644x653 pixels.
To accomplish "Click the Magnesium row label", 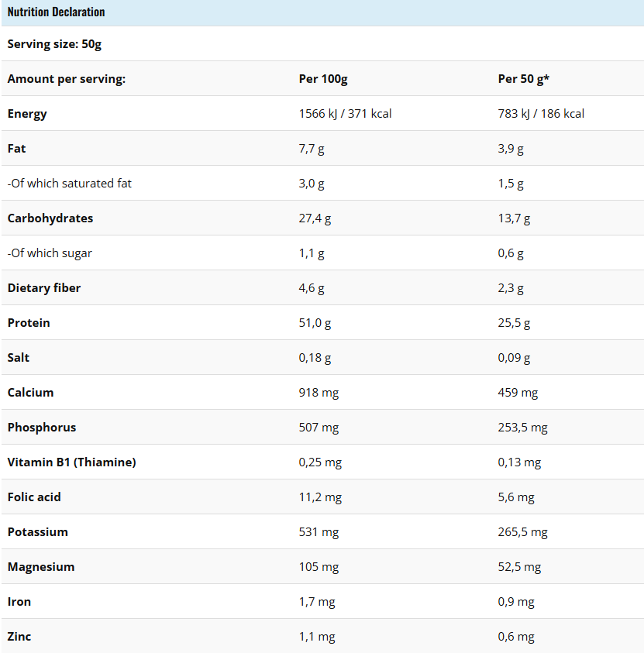I will pos(41,567).
